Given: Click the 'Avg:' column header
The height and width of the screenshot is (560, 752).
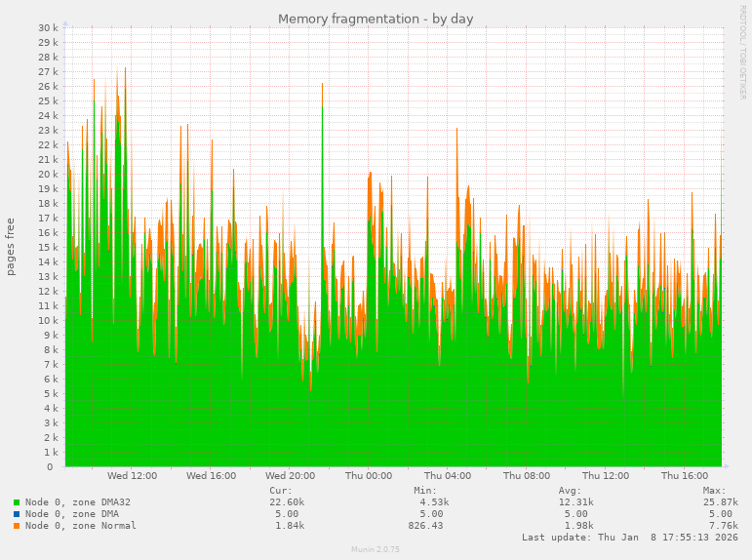Looking at the screenshot, I should click(570, 491).
